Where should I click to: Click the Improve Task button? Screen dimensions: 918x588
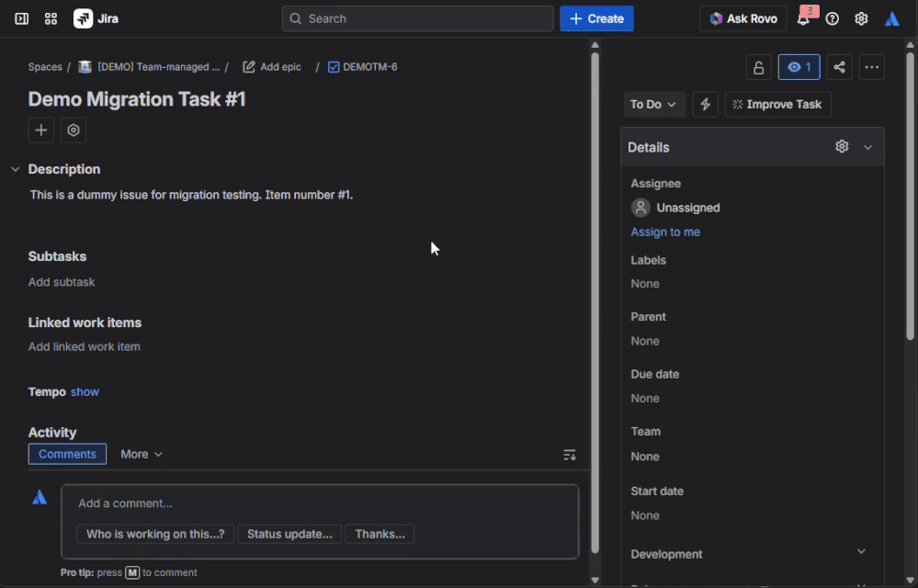(x=777, y=104)
